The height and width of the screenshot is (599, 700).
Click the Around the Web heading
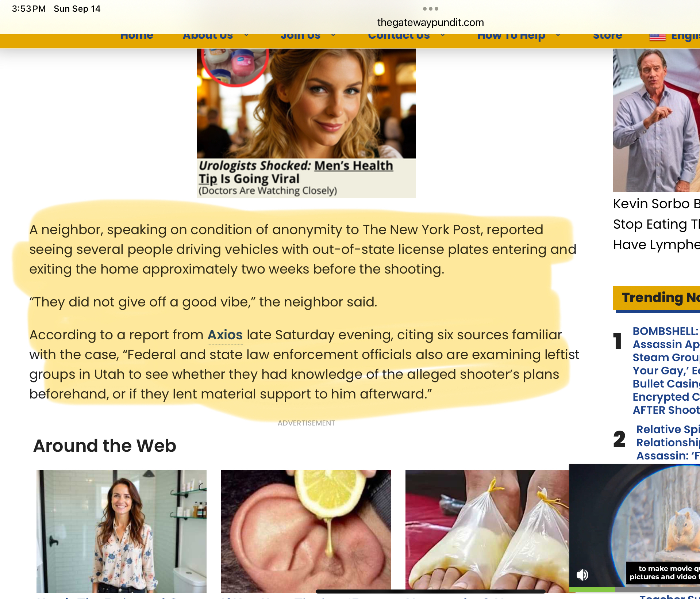(x=105, y=446)
